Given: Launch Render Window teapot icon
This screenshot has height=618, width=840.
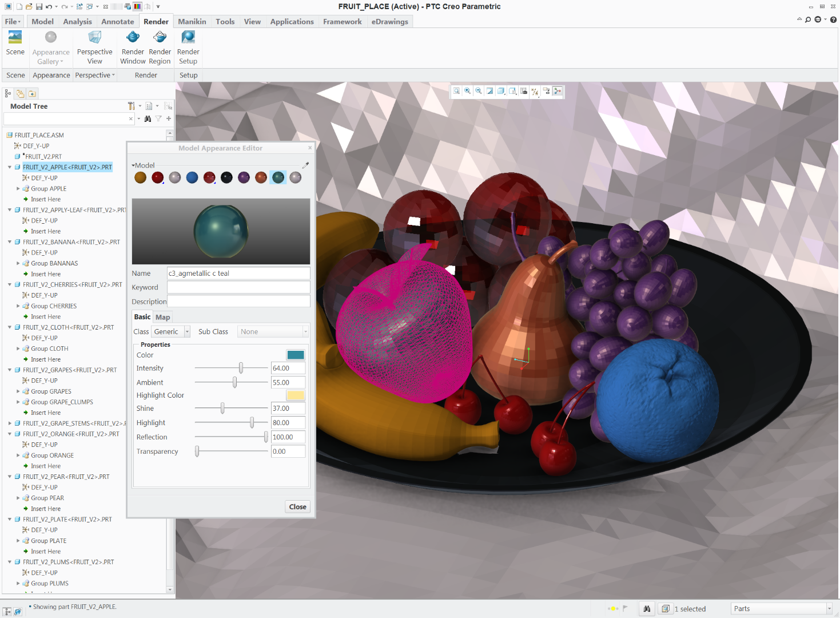Looking at the screenshot, I should [x=133, y=38].
